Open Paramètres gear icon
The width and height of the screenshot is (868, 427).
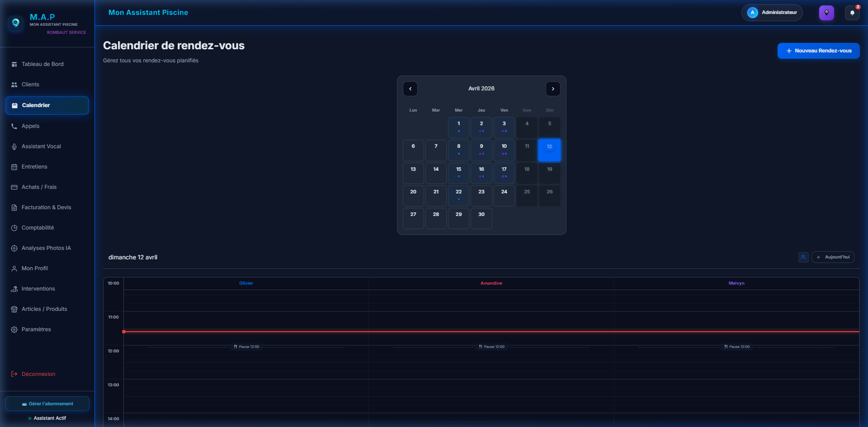[14, 330]
